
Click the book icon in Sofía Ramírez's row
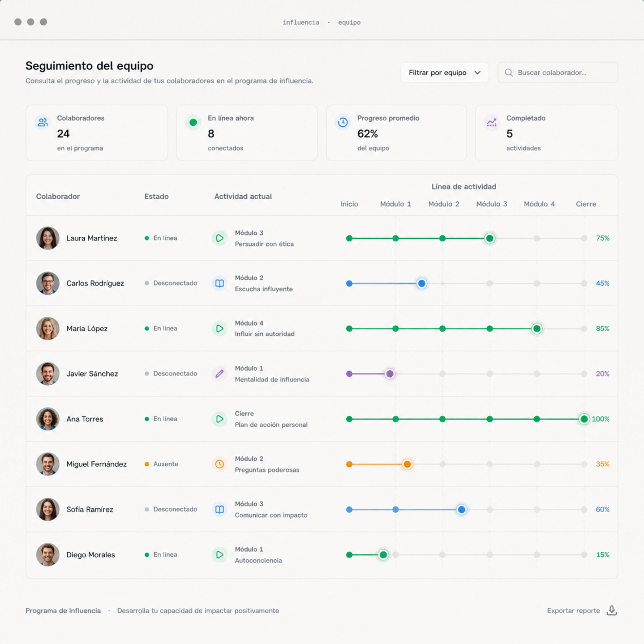[219, 509]
